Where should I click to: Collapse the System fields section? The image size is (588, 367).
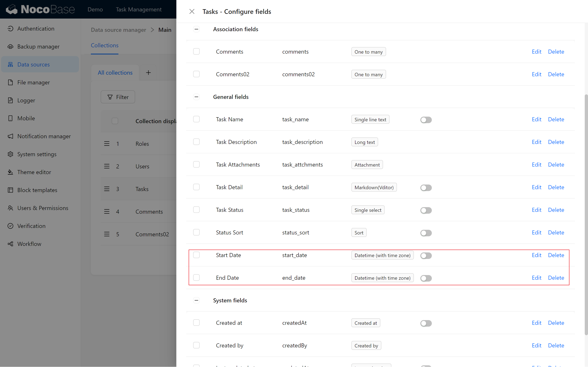click(x=196, y=300)
